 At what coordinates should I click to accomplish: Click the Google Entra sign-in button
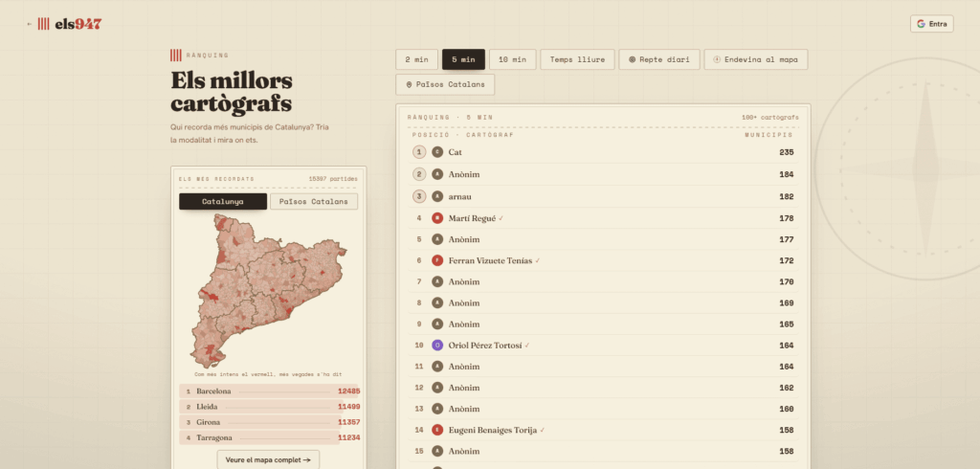coord(931,24)
